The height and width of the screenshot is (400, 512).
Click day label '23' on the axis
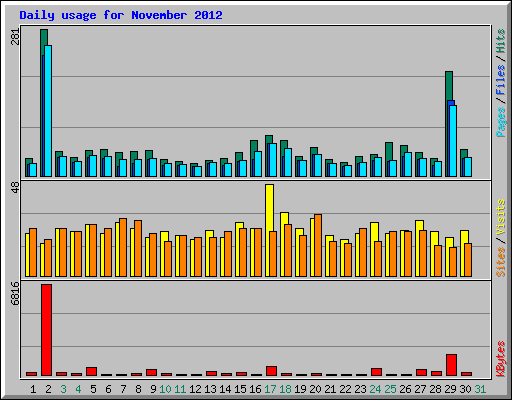[360, 389]
